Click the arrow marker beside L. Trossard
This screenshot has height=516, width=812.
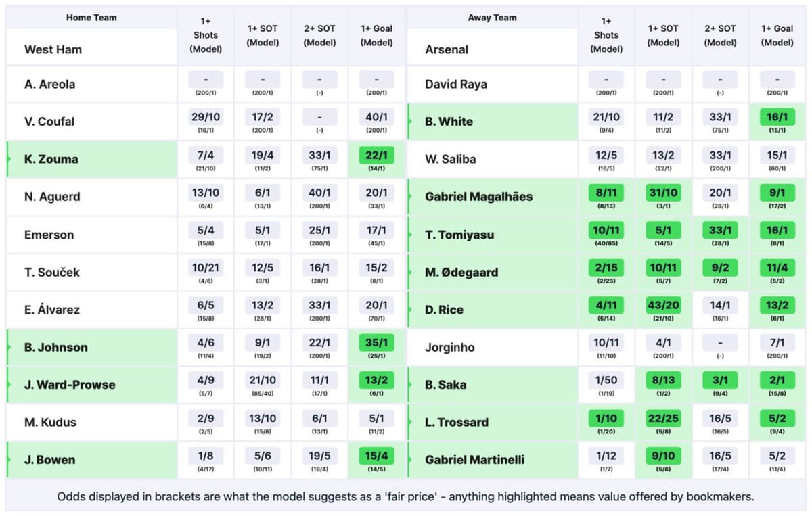[410, 422]
